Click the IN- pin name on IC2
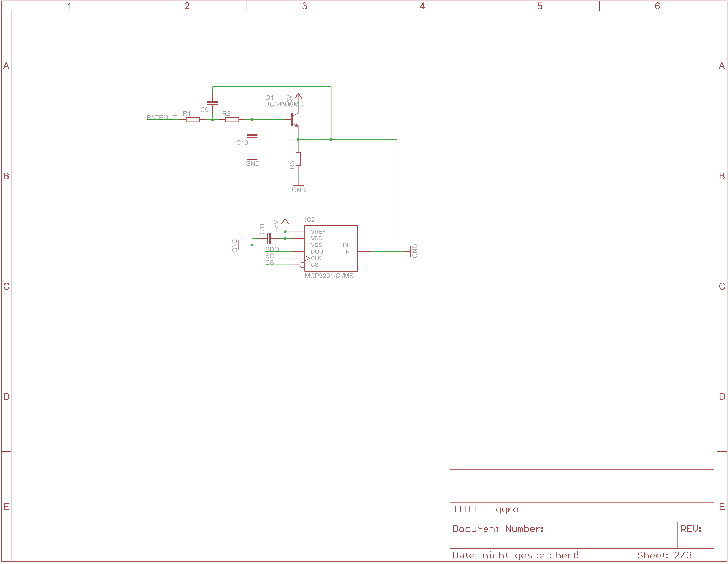Image resolution: width=728 pixels, height=564 pixels. pos(348,252)
